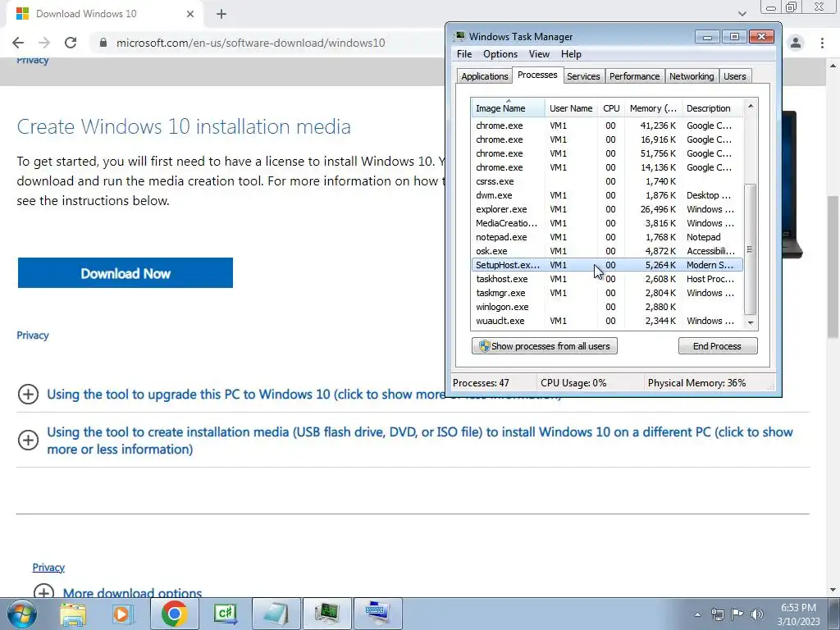The height and width of the screenshot is (630, 840).
Task: Click the Privacy link below Download Now
Action: click(x=33, y=336)
